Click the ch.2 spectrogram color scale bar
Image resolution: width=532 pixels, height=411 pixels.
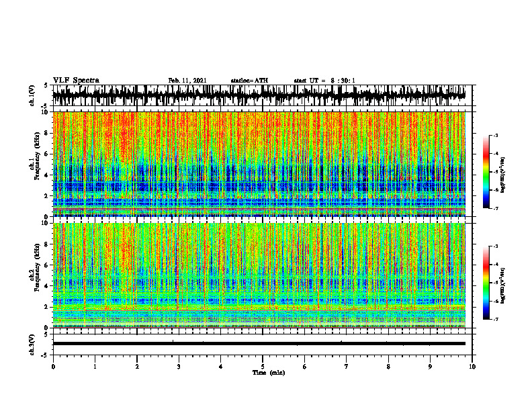486,283
